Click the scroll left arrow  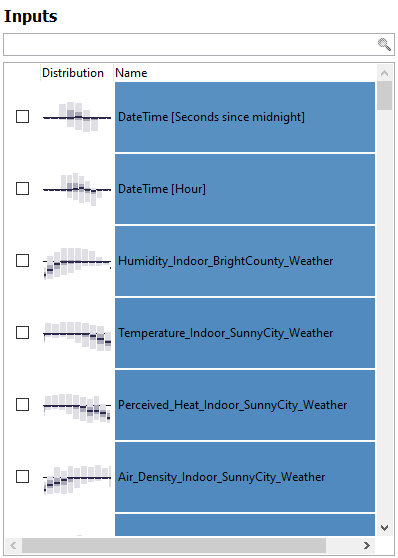pos(13,545)
